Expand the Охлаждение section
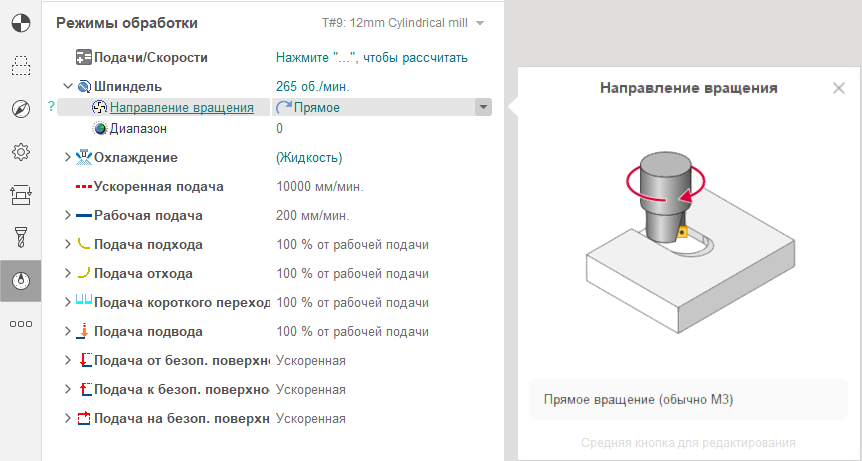This screenshot has height=461, width=862. click(68, 157)
